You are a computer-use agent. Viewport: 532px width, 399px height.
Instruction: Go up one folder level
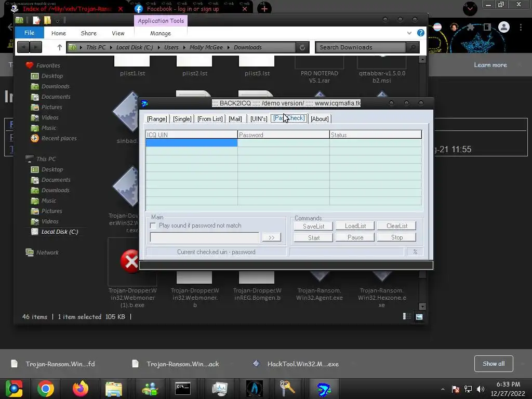(x=60, y=47)
